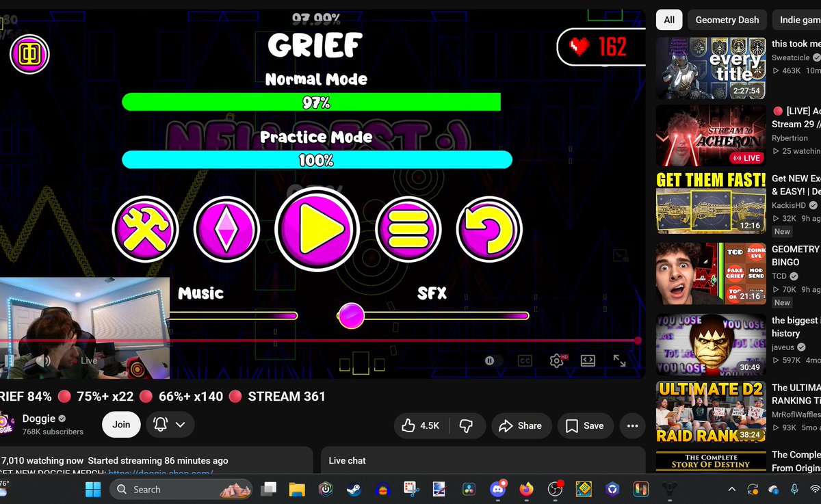Click the hammer-and-wrench editor icon in the game
This screenshot has width=821, height=504.
coord(145,229)
